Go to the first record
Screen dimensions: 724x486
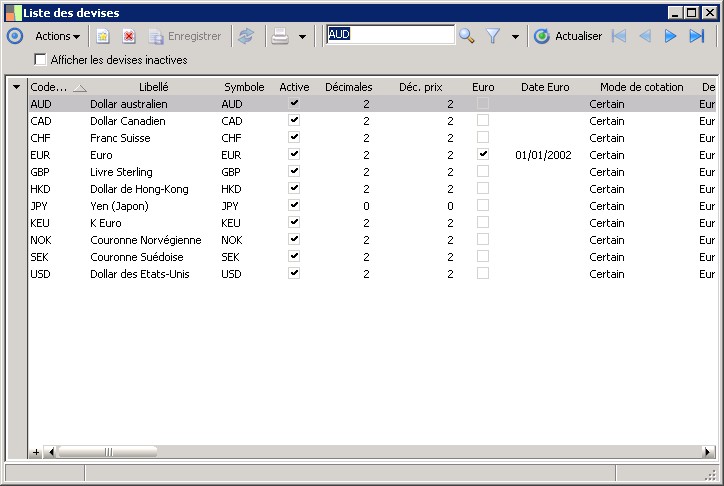[619, 36]
